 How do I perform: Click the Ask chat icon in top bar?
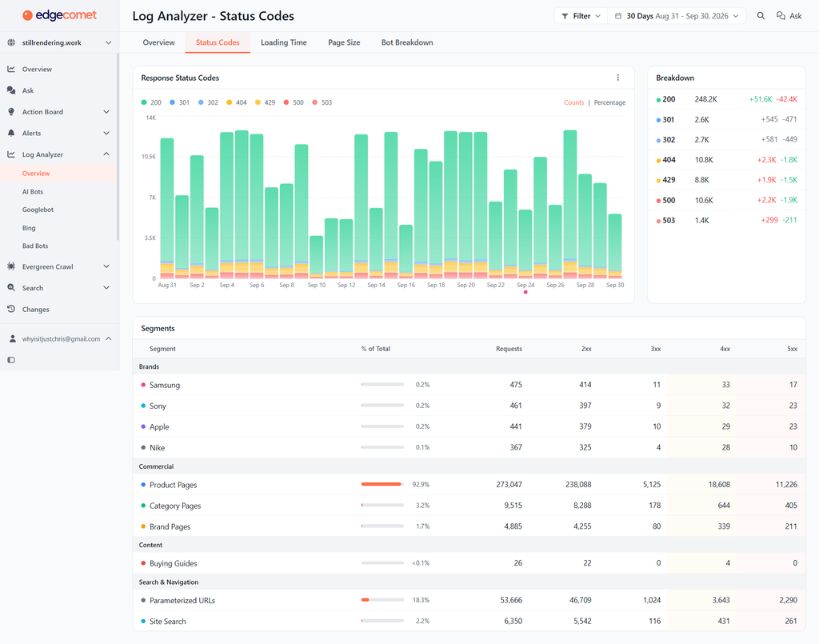click(x=781, y=16)
